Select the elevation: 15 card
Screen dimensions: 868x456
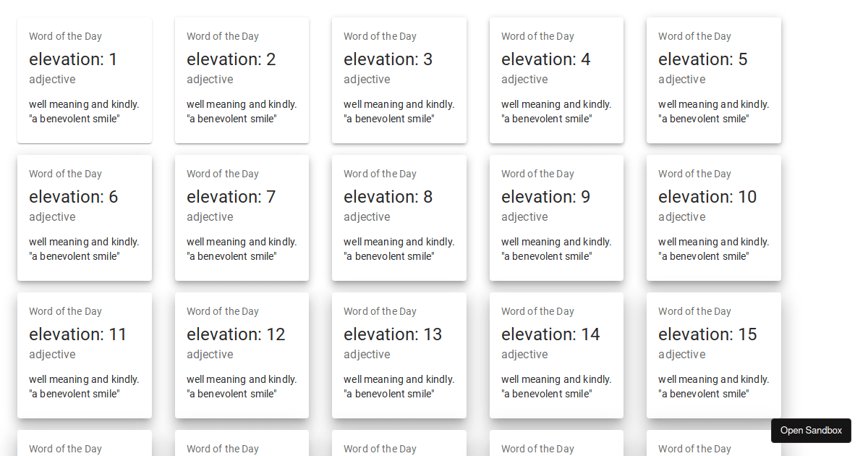713,355
